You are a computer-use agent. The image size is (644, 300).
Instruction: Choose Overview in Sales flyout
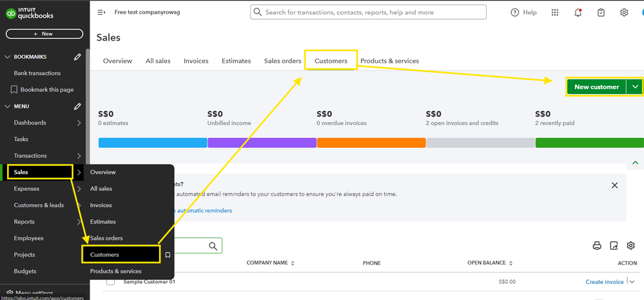click(x=103, y=172)
